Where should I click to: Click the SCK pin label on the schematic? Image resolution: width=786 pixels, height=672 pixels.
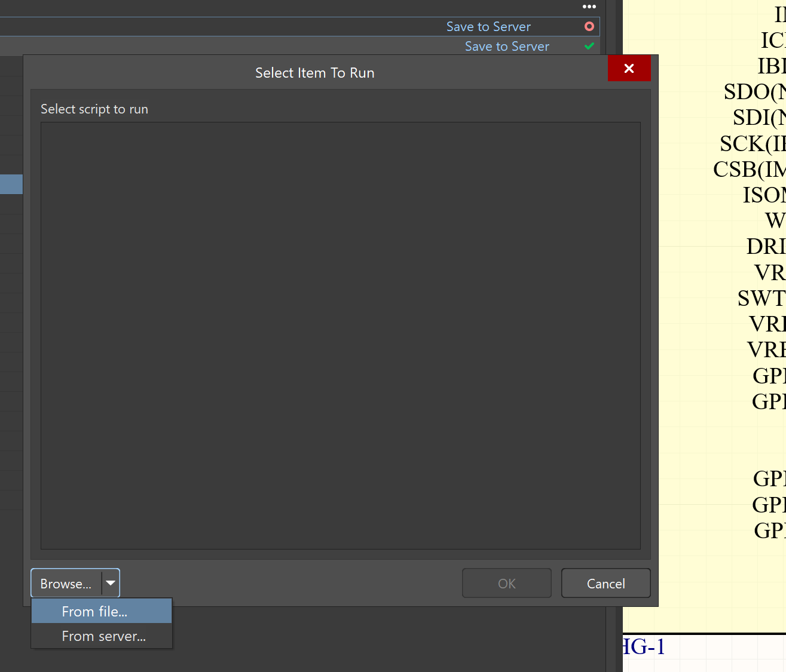pos(753,144)
